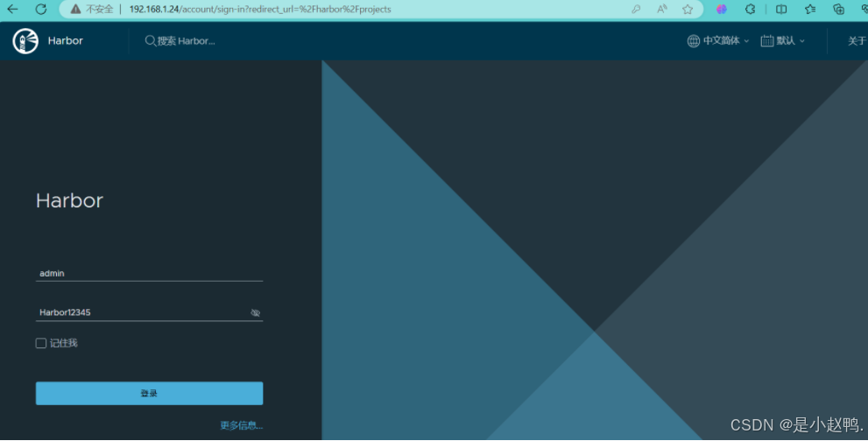Click the large Harbor title on login panel

pyautogui.click(x=70, y=200)
